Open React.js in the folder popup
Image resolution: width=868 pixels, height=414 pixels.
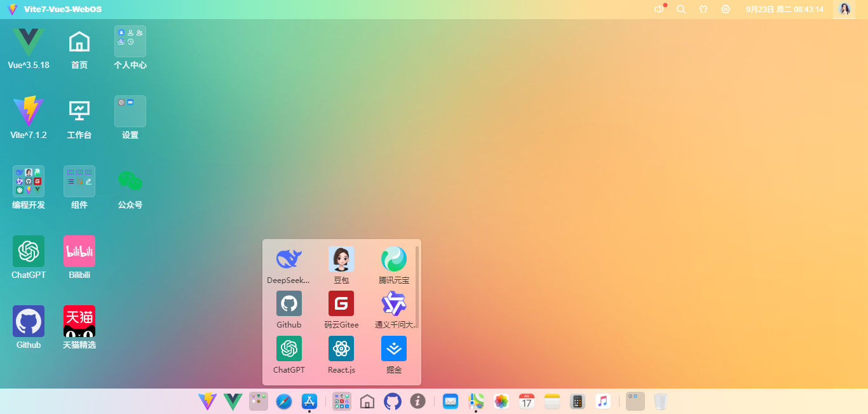[x=341, y=348]
